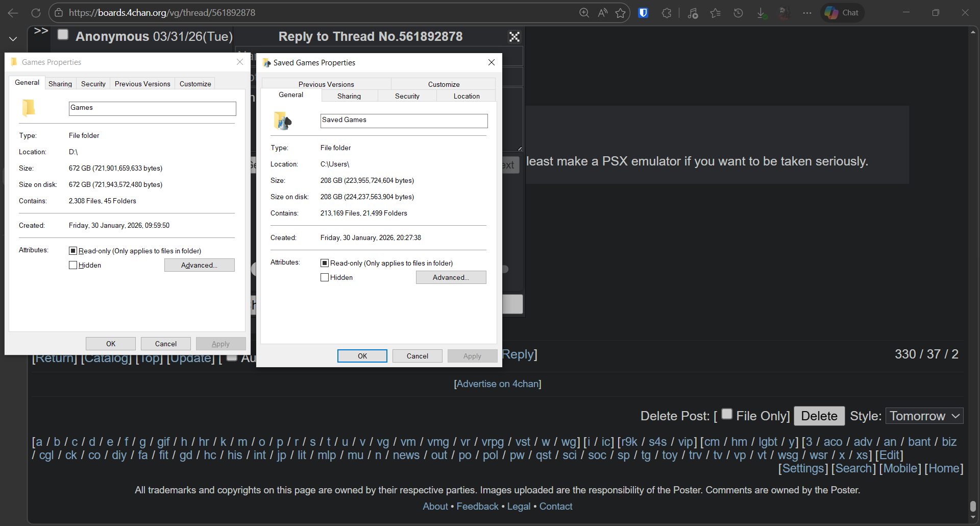
Task: Check the File Only checkbox
Action: click(727, 414)
